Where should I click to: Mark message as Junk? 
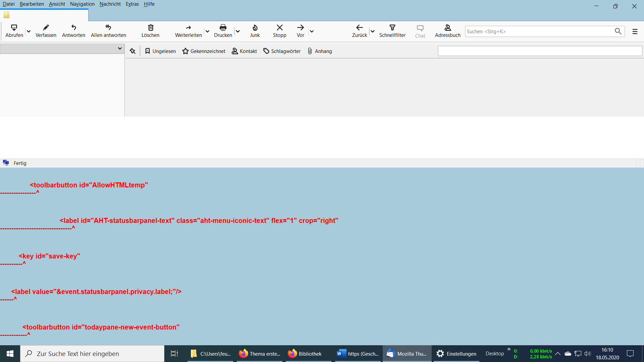point(255,31)
